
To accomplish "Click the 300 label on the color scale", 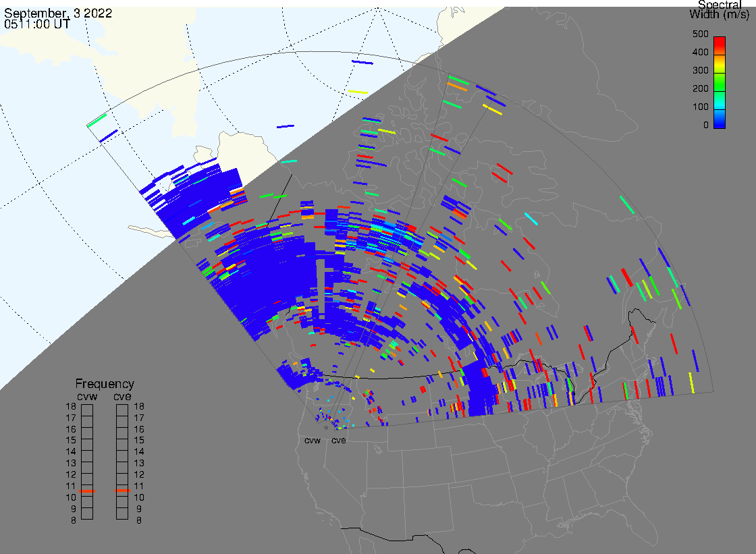I will pos(701,70).
